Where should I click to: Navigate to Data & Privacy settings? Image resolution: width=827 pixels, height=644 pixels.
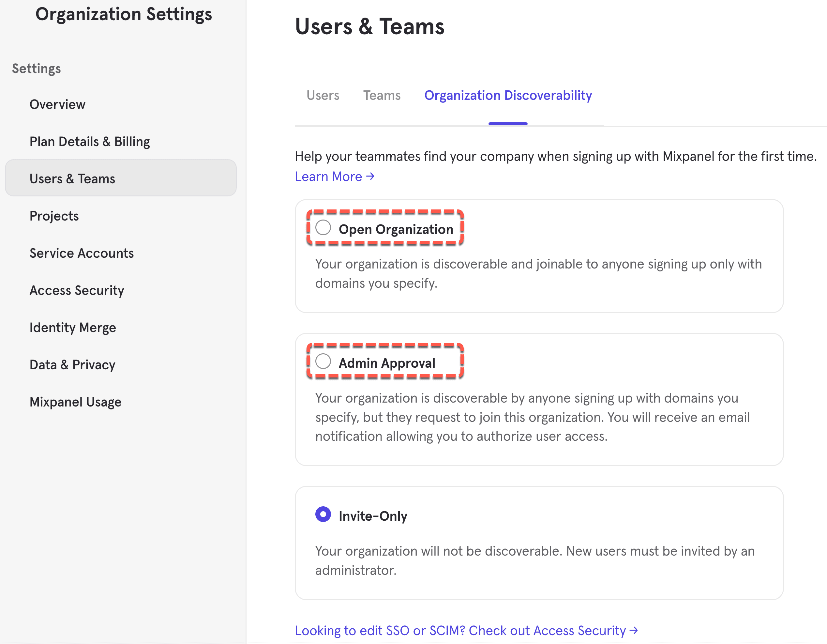(x=72, y=365)
